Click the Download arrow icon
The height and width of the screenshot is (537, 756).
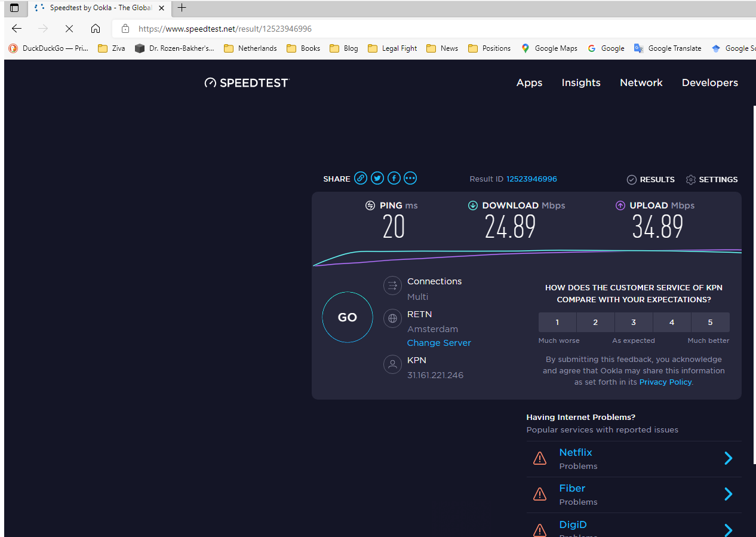click(x=472, y=205)
